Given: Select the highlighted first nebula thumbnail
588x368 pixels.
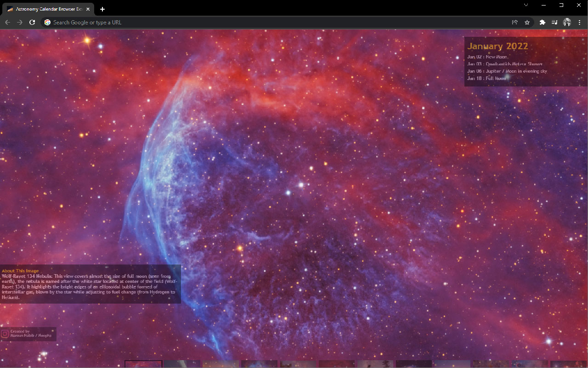Looking at the screenshot, I should pos(143,364).
